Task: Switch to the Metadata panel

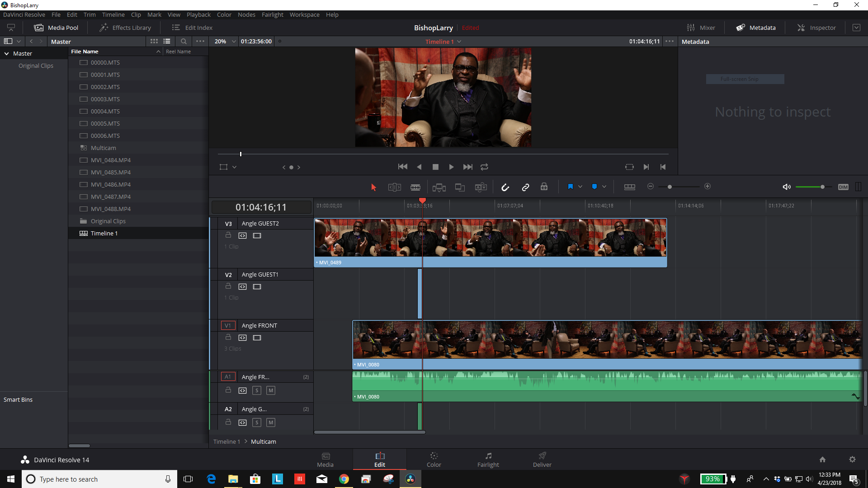Action: pos(756,28)
